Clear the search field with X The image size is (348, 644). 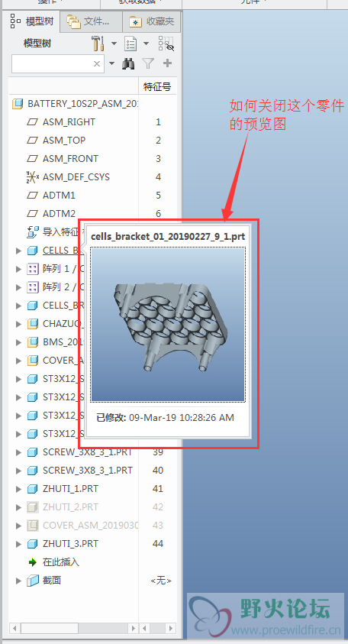coord(97,63)
